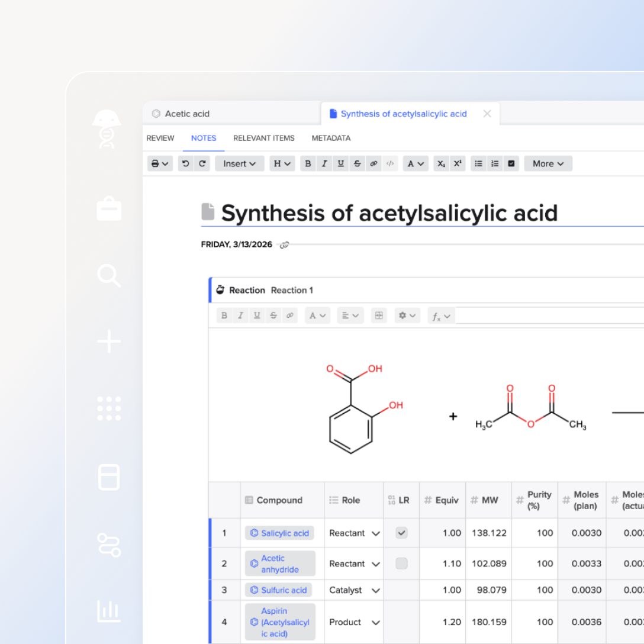Open the RELEVANT ITEMS tab
The height and width of the screenshot is (644, 644).
tap(263, 138)
